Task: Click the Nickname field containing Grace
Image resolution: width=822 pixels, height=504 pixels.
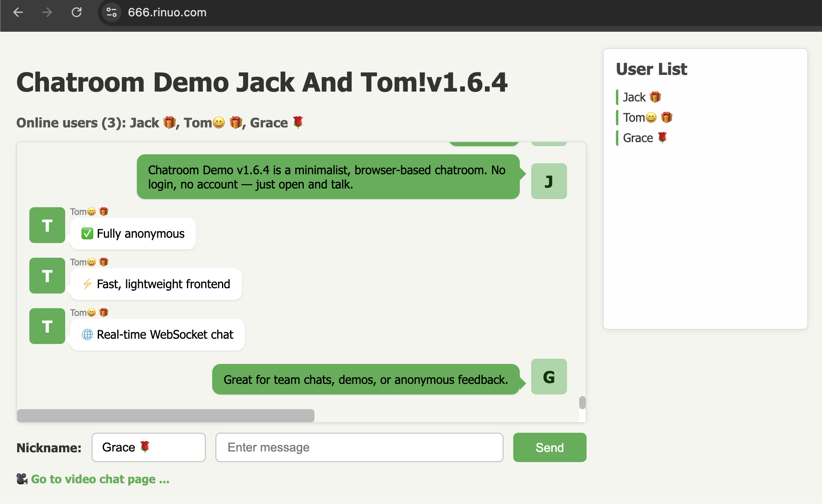Action: pyautogui.click(x=149, y=447)
